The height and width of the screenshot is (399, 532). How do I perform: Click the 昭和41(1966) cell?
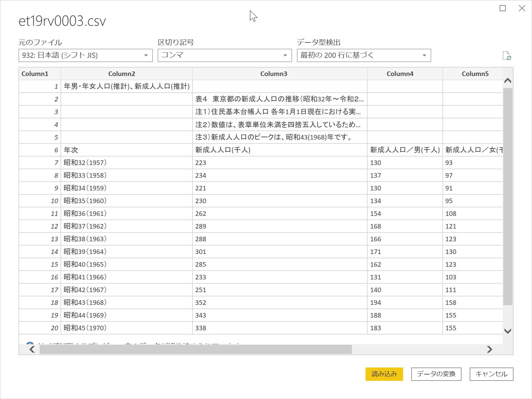126,277
